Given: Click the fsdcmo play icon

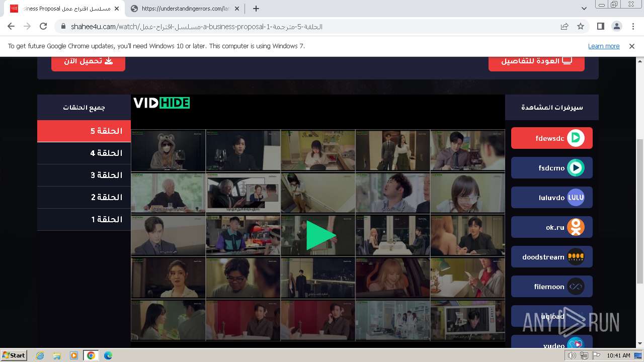Looking at the screenshot, I should tap(576, 168).
